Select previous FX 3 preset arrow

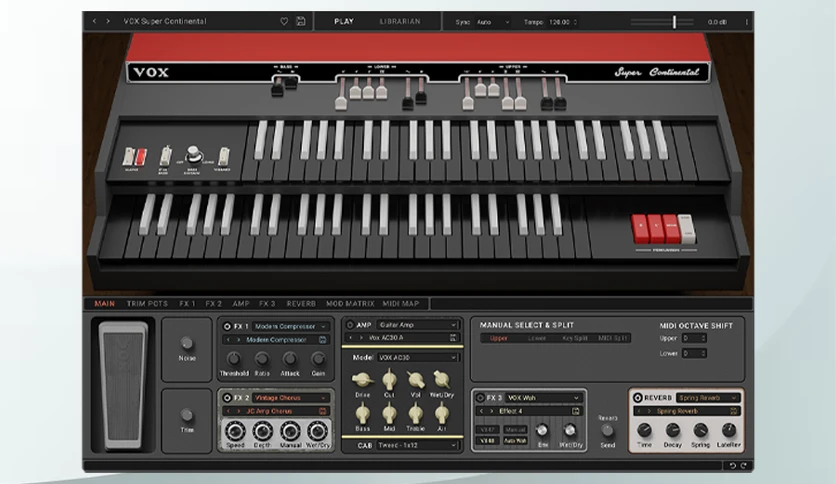(x=481, y=411)
